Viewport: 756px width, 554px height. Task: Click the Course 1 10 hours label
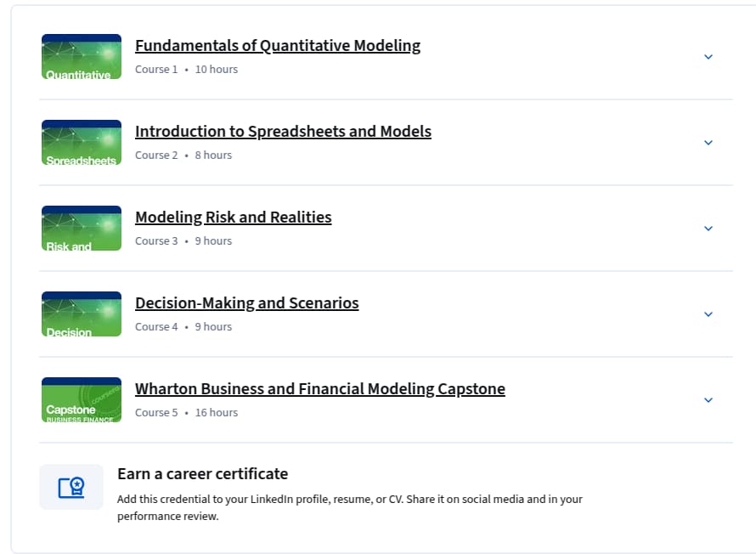(x=186, y=70)
